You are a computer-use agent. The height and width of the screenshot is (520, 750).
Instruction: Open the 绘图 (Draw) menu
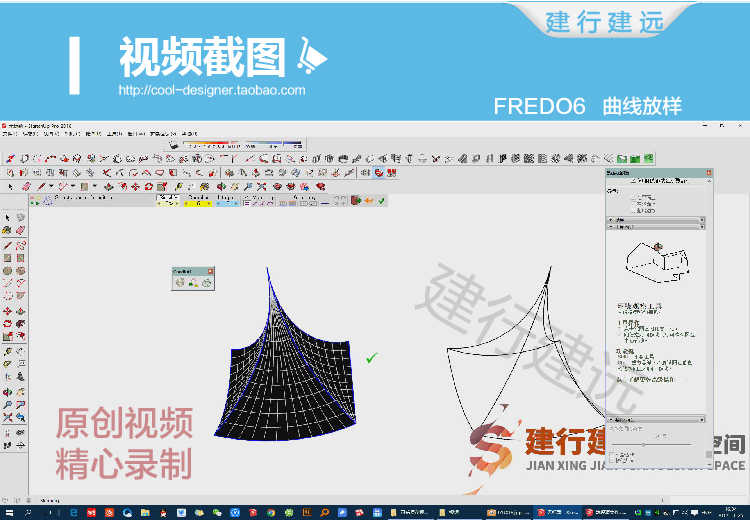coord(93,134)
